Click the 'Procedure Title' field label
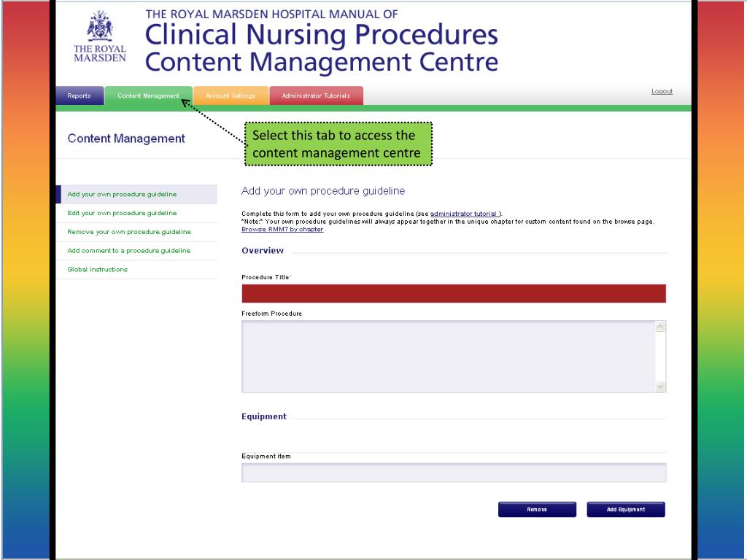This screenshot has width=747, height=560. 266,277
